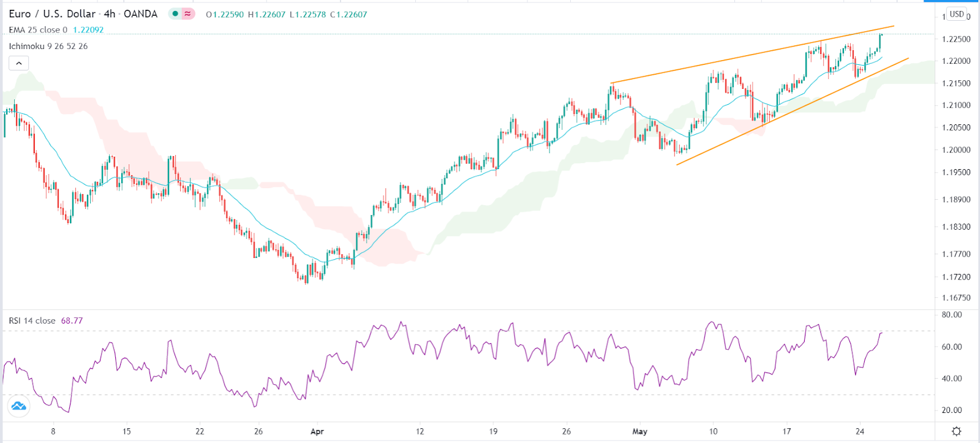Click the 19 date label on time axis
Viewport: 980px width, 443px height.
[493, 431]
